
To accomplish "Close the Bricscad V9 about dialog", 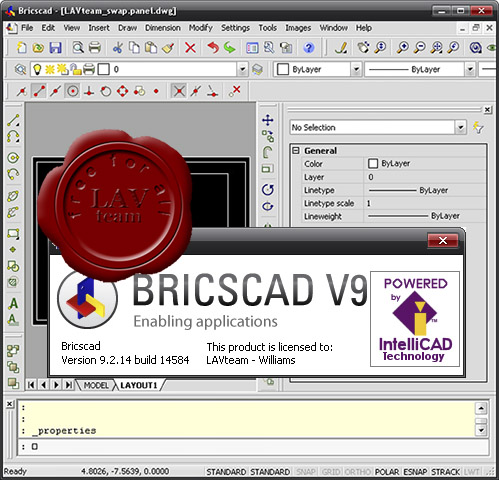I will coord(443,241).
